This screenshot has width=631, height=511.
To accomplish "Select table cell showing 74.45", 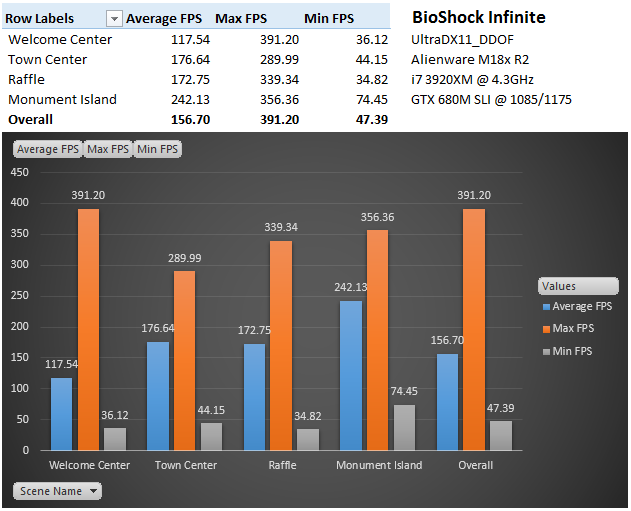I will [372, 99].
